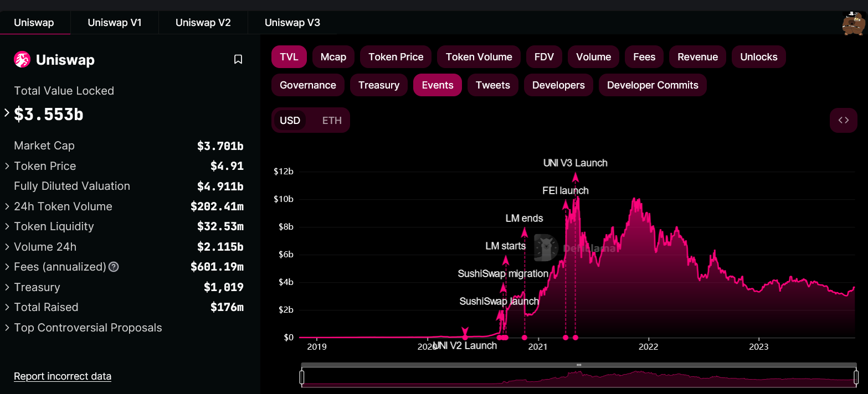Enable Token Volume on chart

479,57
